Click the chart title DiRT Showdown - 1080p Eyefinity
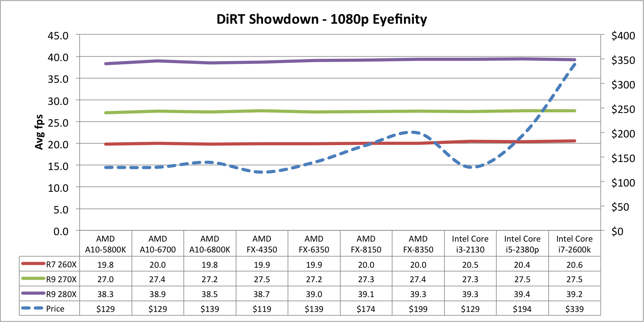644x322 pixels. click(322, 19)
